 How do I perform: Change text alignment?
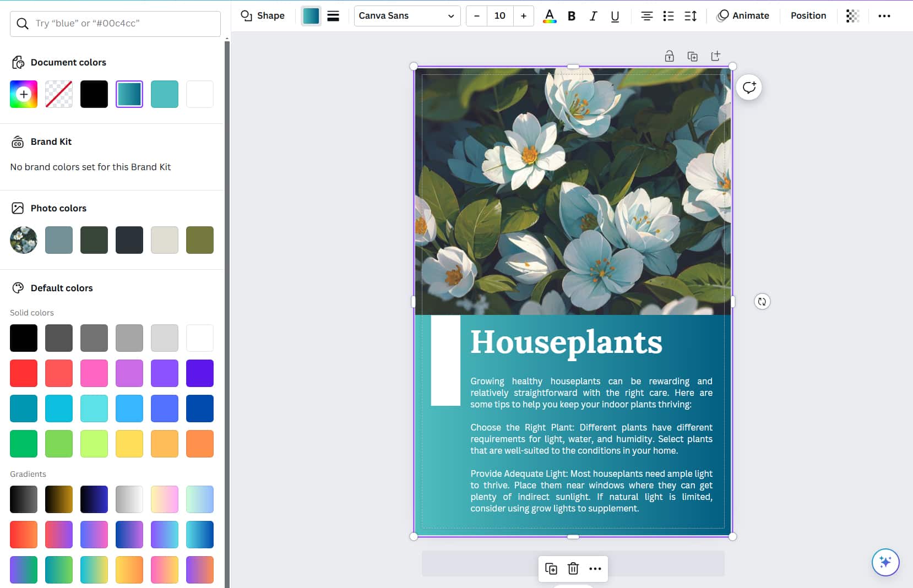coord(647,16)
